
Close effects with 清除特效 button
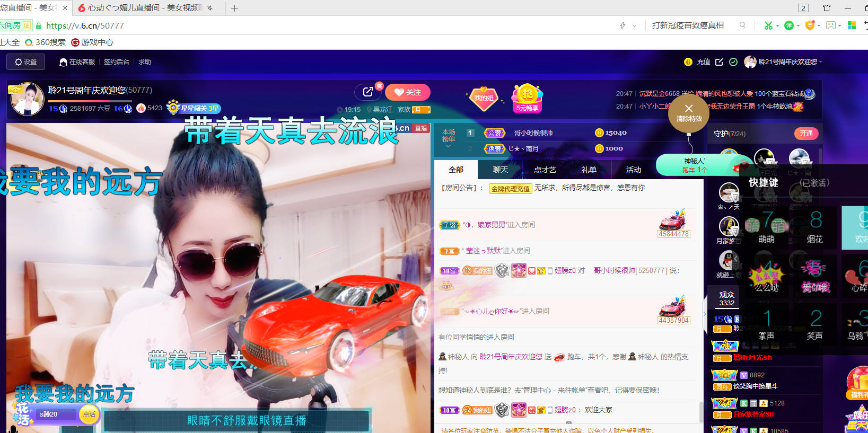689,113
